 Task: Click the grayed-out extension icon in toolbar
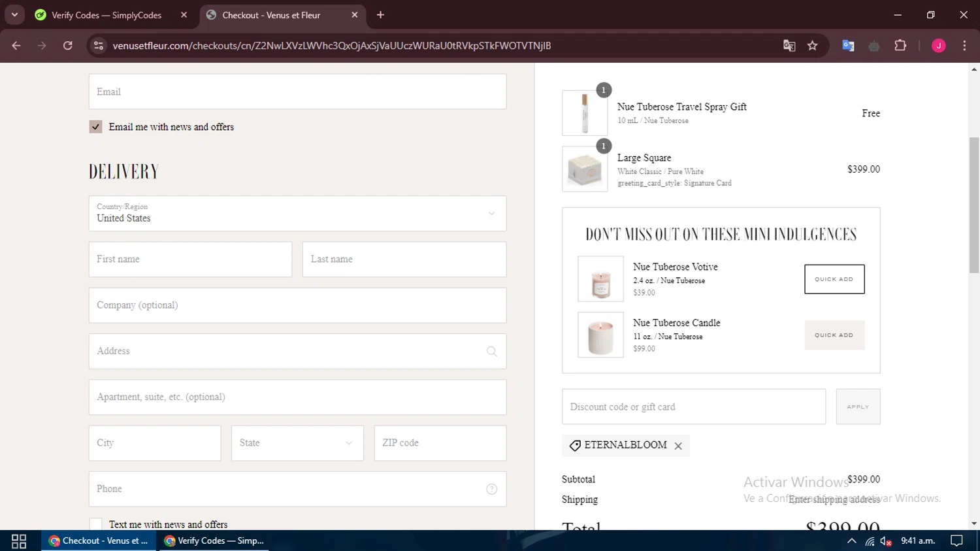[874, 46]
